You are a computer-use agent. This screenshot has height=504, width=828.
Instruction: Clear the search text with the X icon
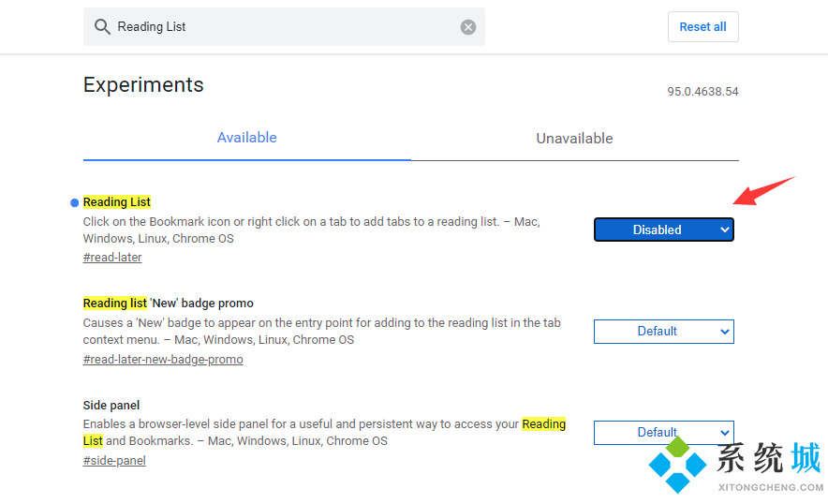point(468,27)
